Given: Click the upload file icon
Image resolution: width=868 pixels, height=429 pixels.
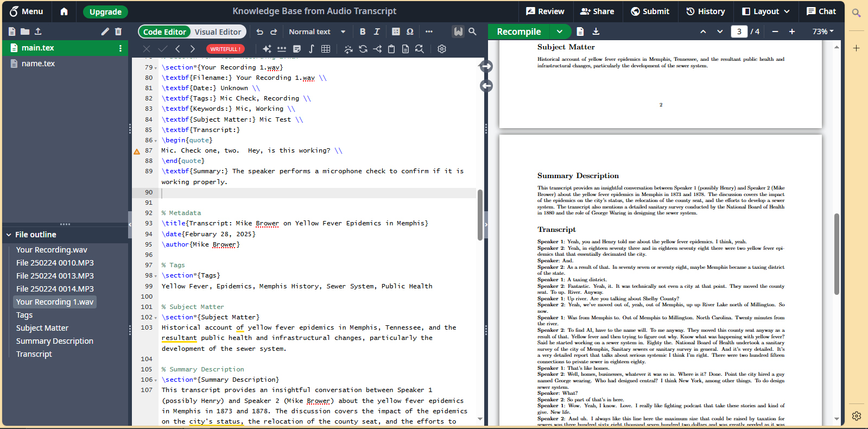Looking at the screenshot, I should tap(38, 31).
